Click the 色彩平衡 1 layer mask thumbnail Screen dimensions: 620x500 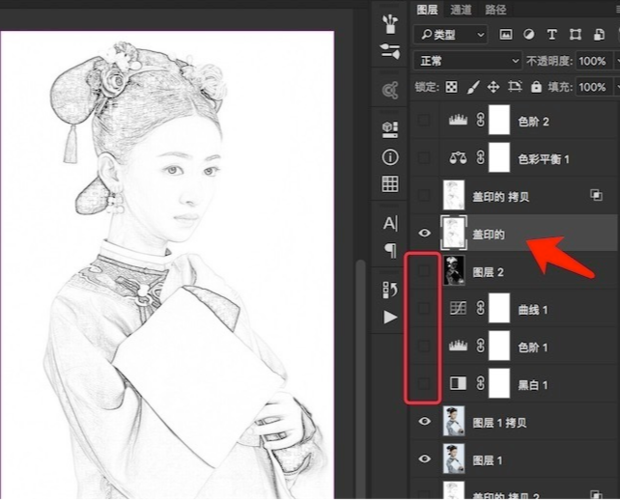coord(499,158)
